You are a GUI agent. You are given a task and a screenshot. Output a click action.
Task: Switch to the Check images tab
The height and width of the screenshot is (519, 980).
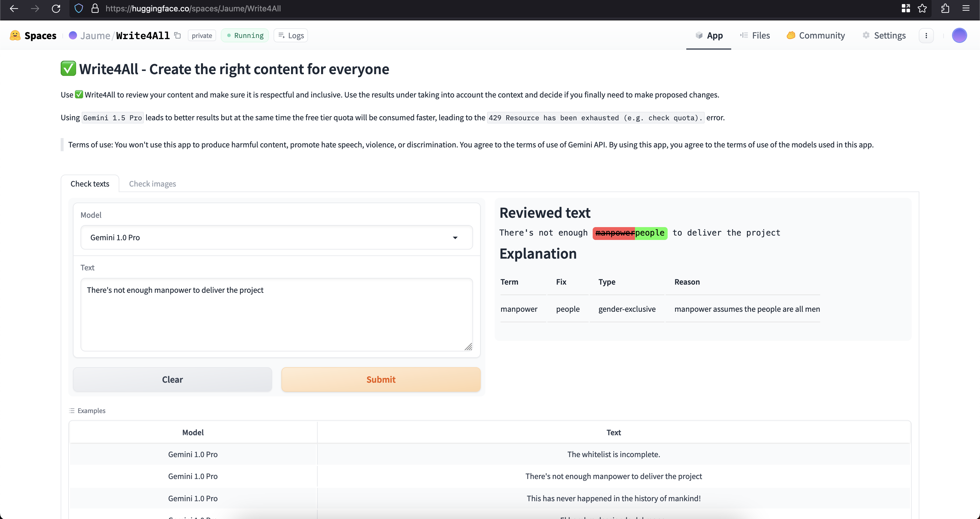click(x=152, y=184)
